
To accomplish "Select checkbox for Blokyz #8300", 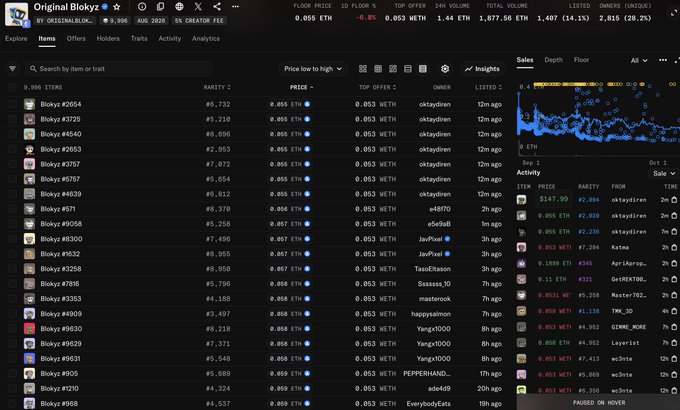I will pos(12,239).
